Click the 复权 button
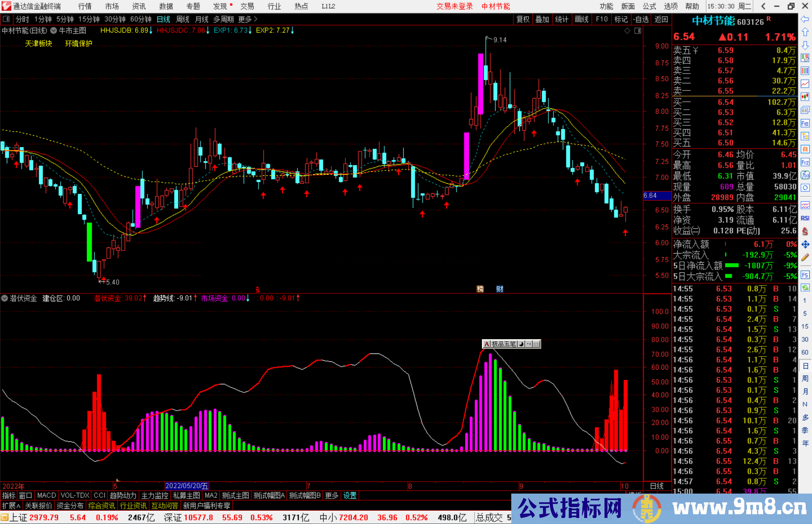Screen dimensions: 812x524 click(523, 19)
